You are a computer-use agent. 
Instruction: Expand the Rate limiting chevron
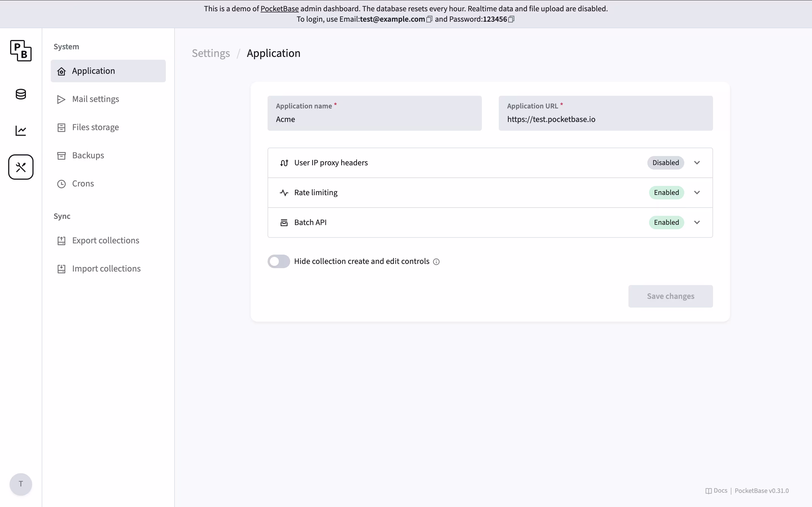pos(697,193)
